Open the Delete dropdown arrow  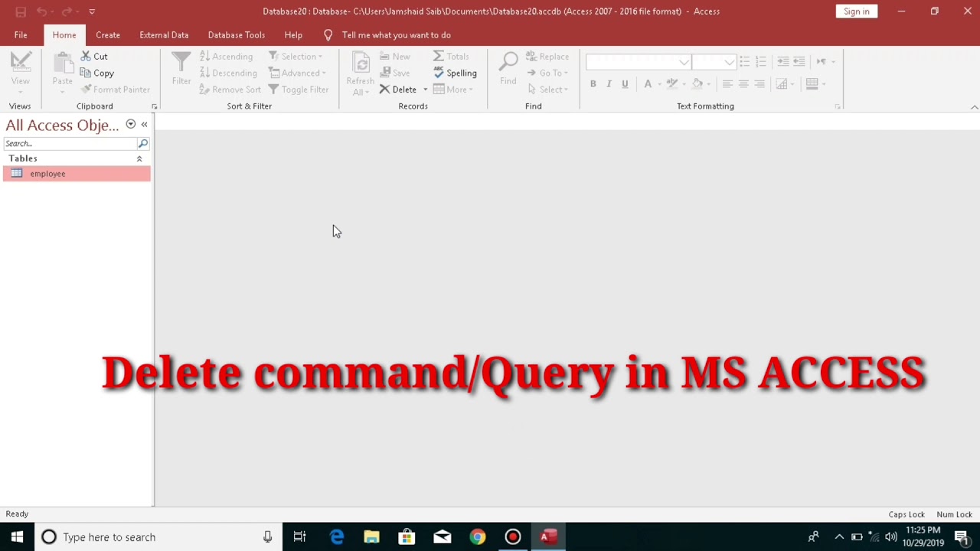pos(425,90)
